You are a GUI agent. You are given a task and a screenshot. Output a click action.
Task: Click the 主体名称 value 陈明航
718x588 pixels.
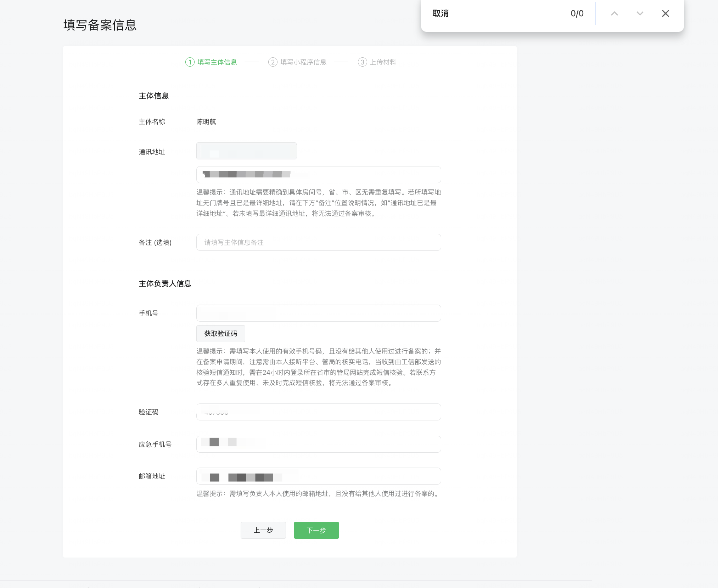(x=206, y=121)
